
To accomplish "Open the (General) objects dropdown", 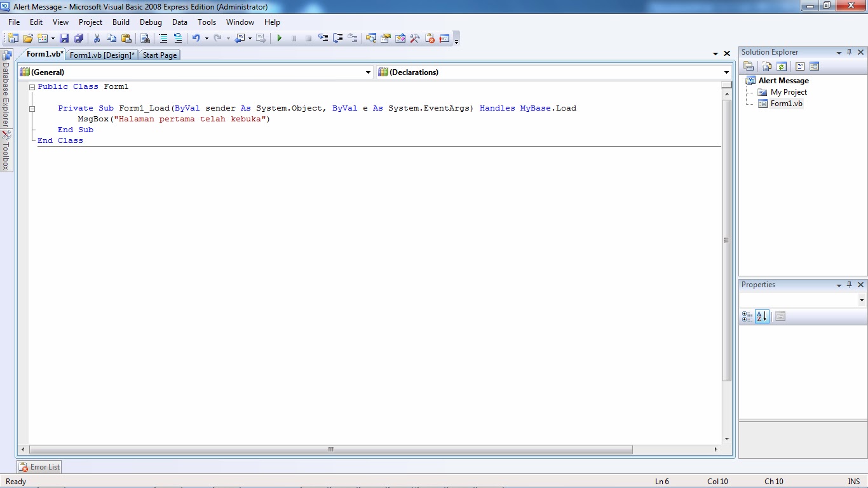I will (367, 72).
